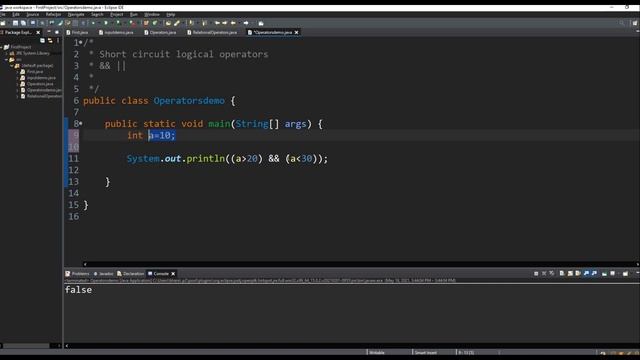Toggle the fold marker on line 1 comment
This screenshot has height=360, width=640.
(81, 42)
